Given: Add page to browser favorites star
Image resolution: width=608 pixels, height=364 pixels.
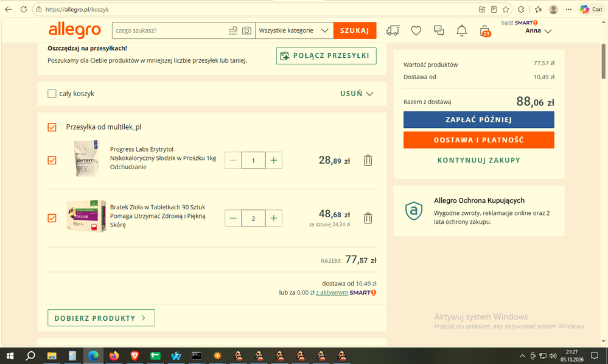Looking at the screenshot, I should pos(506,9).
